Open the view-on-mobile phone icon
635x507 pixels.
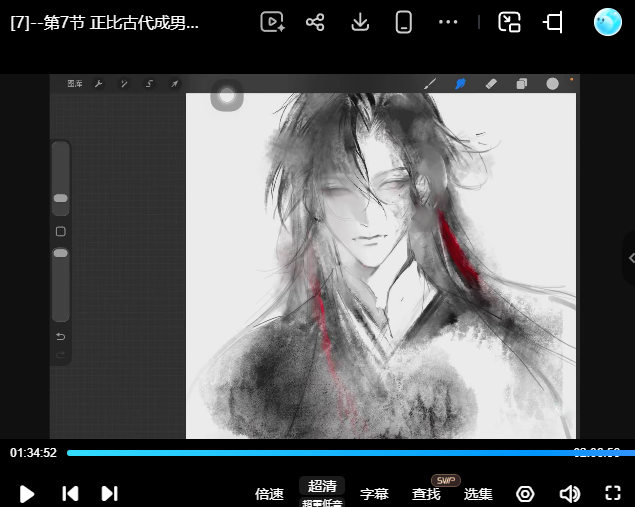403,22
